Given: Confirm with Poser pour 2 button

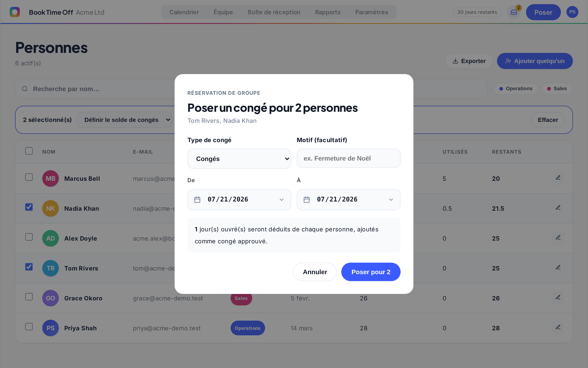Looking at the screenshot, I should tap(371, 272).
